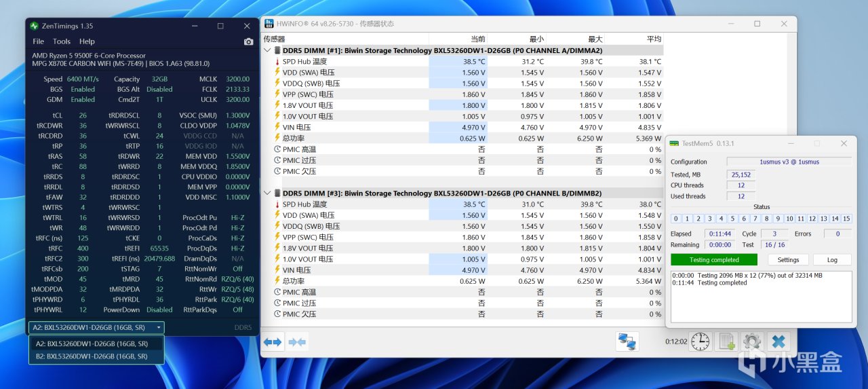Click the TestMem5 Log button
This screenshot has width=868, height=389.
coord(832,260)
